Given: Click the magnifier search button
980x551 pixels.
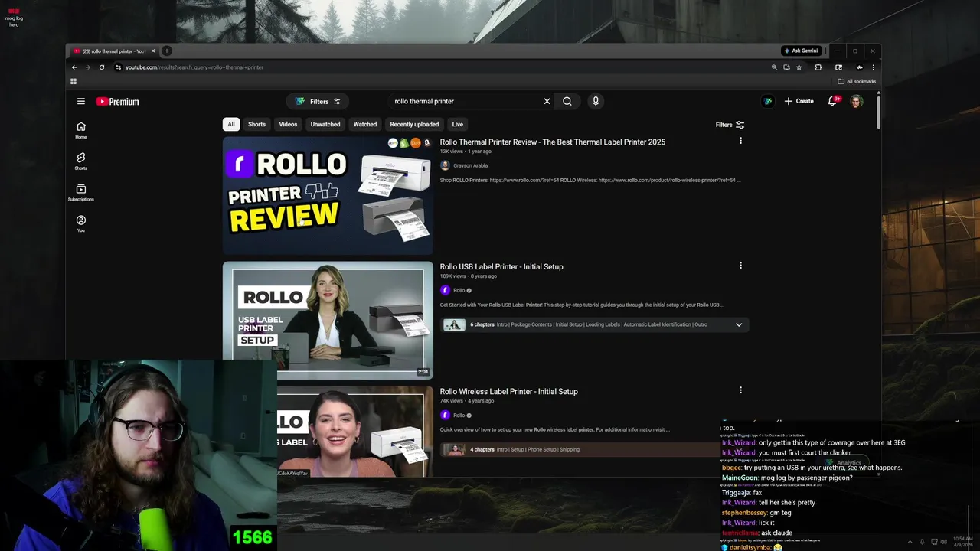Looking at the screenshot, I should pos(567,101).
